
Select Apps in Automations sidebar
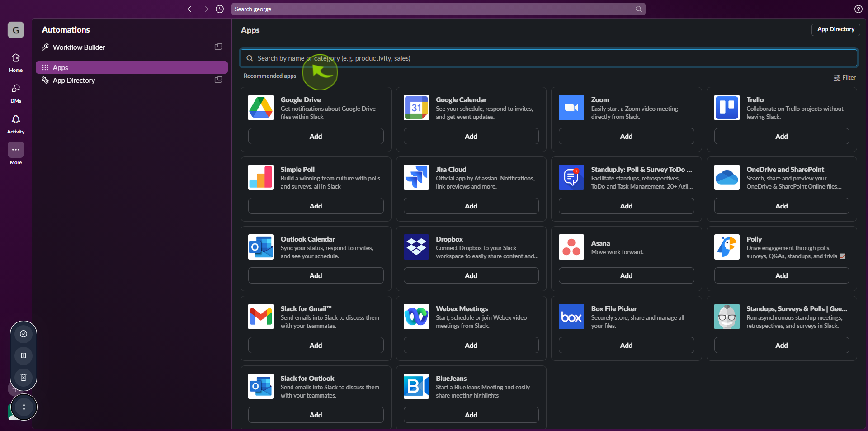(132, 67)
